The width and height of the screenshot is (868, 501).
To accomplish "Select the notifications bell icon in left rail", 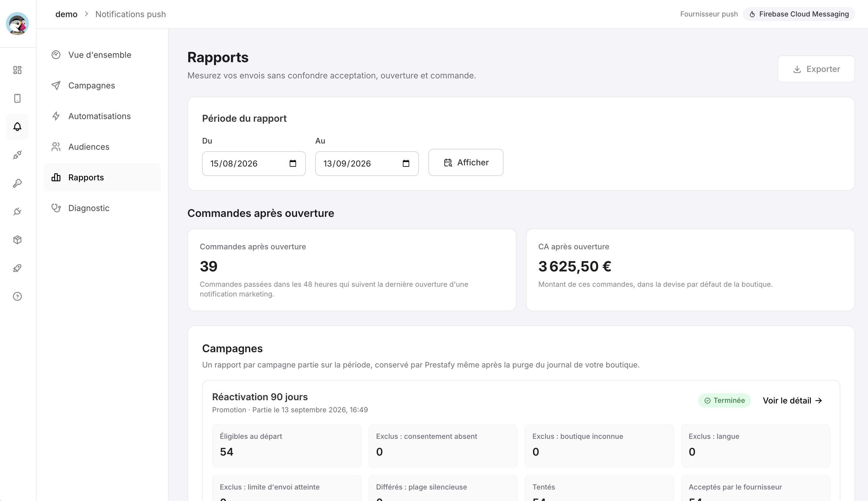I will (17, 126).
